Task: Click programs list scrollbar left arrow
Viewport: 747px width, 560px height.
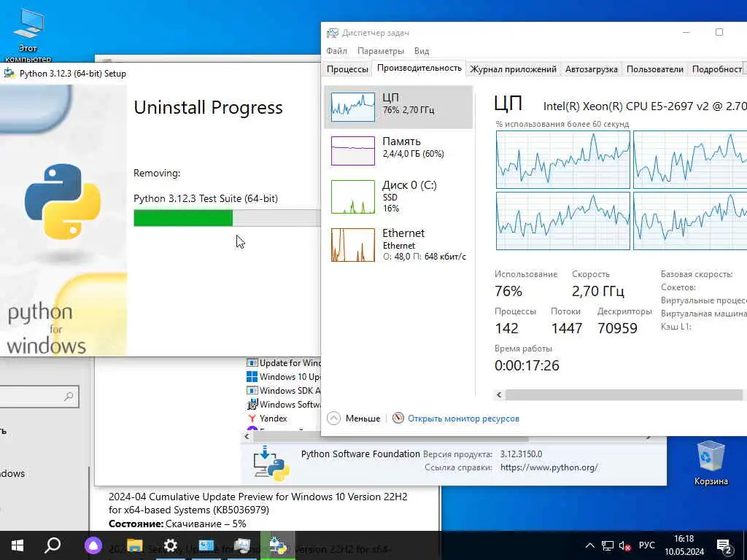Action: (x=247, y=436)
